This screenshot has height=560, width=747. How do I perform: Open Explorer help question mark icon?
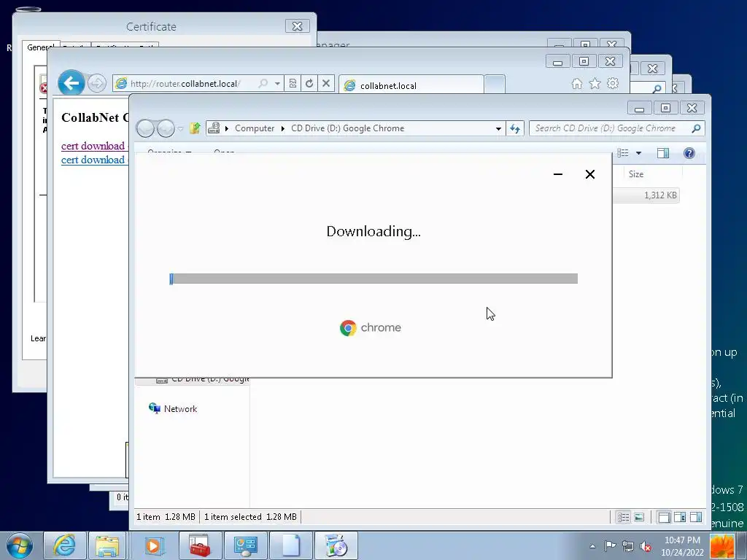689,153
